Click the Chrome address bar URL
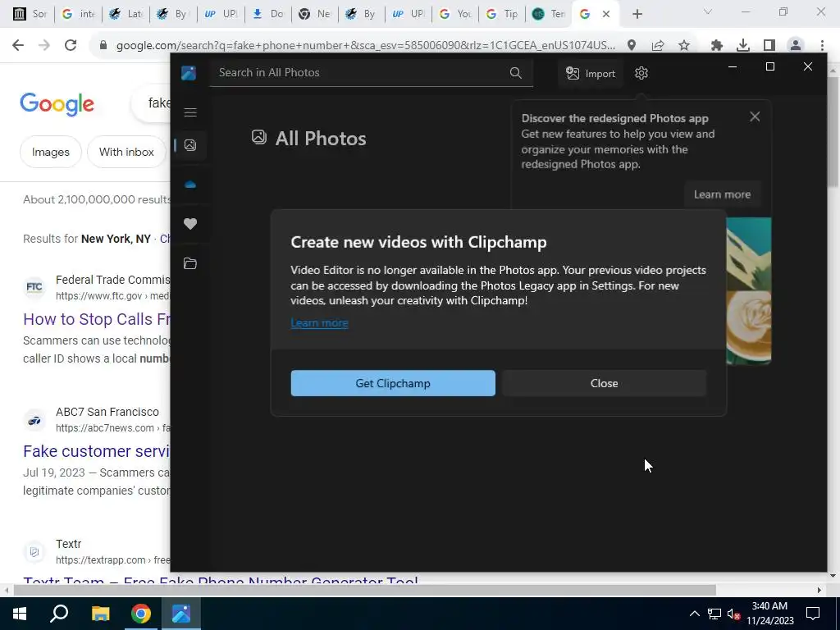840x630 pixels. (365, 46)
